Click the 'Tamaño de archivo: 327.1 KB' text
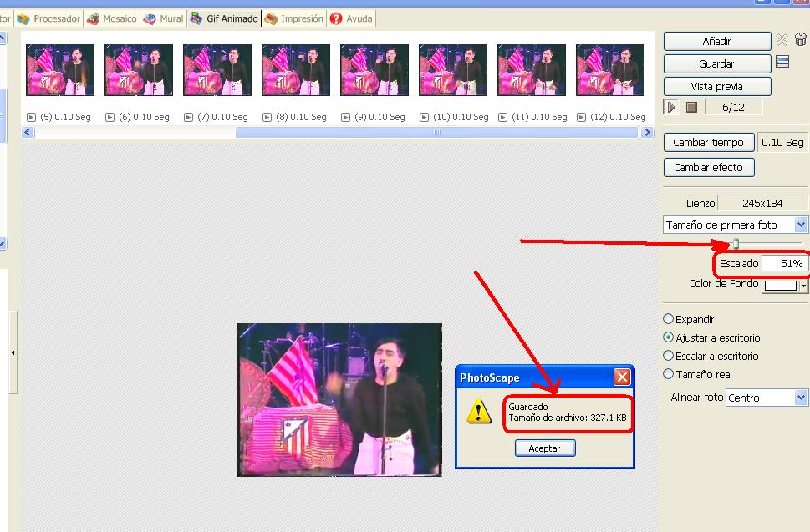Viewport: 810px width, 532px height. 568,418
